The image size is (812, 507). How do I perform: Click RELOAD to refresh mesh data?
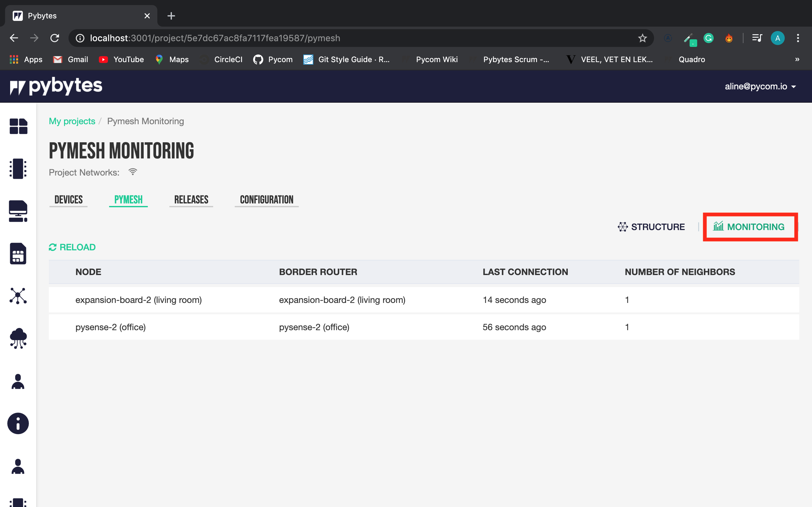tap(72, 247)
